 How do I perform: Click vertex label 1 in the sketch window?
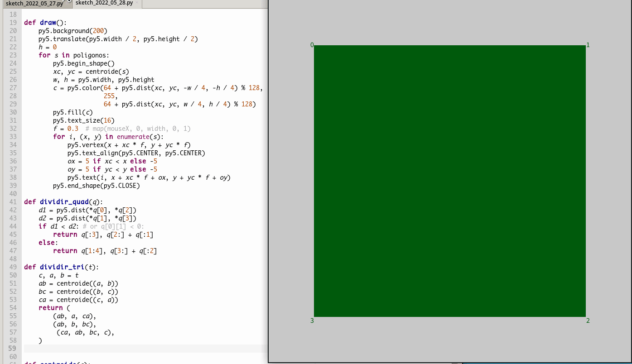[588, 45]
